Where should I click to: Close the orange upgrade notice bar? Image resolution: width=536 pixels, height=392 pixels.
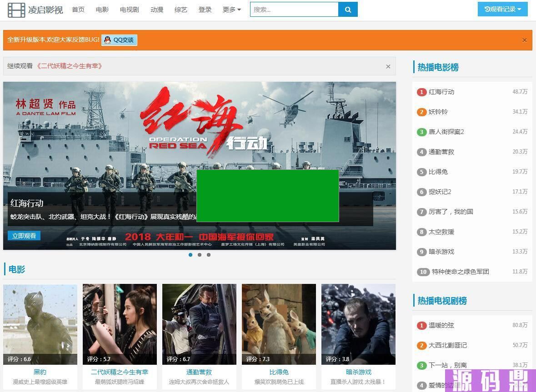pyautogui.click(x=524, y=40)
